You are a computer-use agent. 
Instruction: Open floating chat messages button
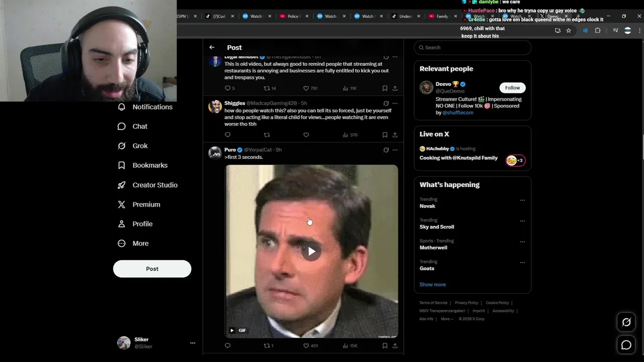click(x=626, y=345)
